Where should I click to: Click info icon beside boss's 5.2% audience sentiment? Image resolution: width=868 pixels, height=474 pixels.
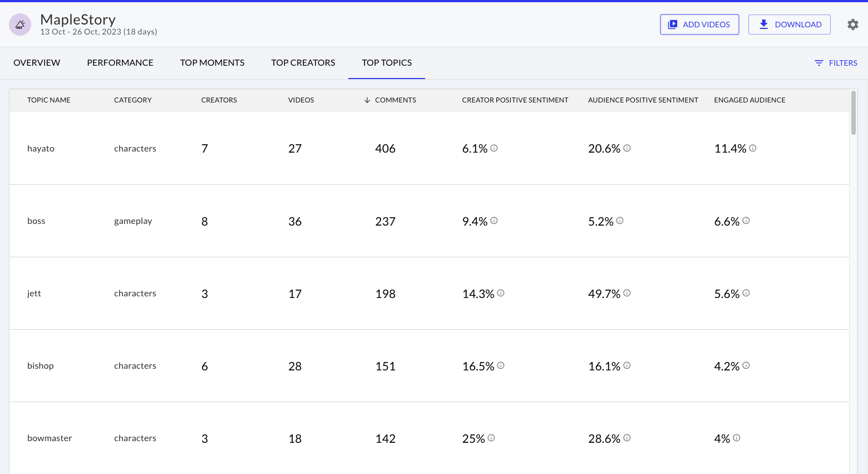coord(620,221)
